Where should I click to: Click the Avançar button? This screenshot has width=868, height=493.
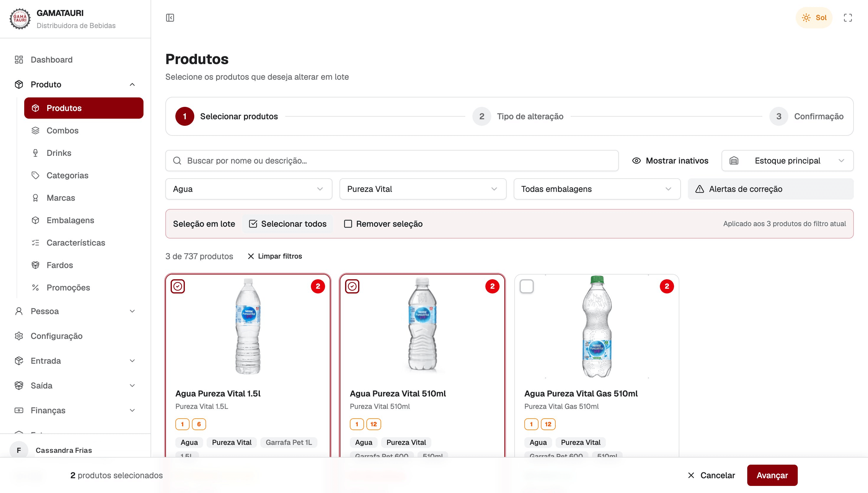(x=772, y=475)
